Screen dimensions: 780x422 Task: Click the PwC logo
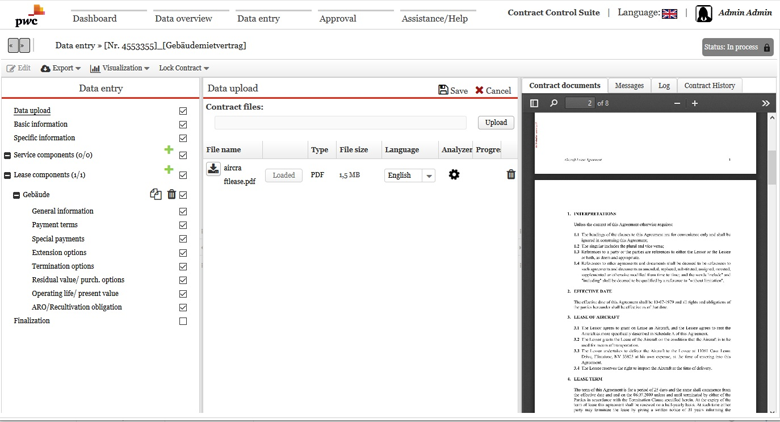click(x=29, y=15)
